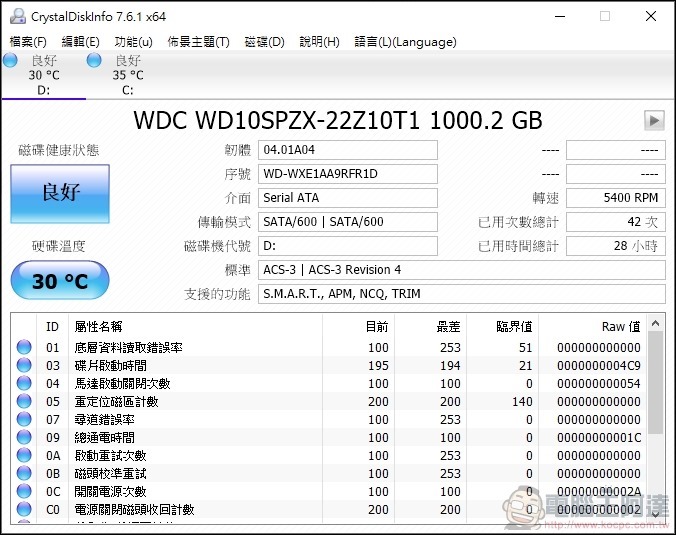Switch to the C: disk tab at 35 °C
Viewport: 676px width, 535px height.
point(128,75)
